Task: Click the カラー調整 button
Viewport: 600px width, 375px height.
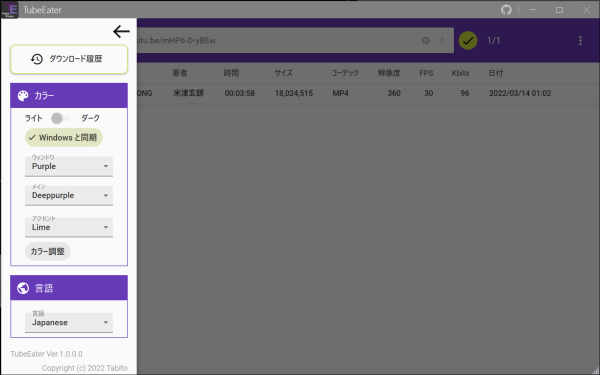Action: click(48, 251)
